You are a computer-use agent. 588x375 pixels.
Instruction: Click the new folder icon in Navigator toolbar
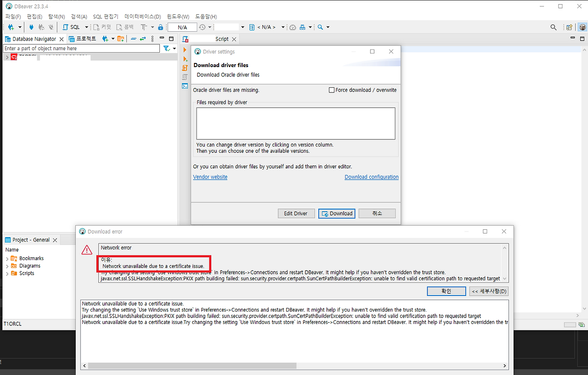pyautogui.click(x=120, y=39)
